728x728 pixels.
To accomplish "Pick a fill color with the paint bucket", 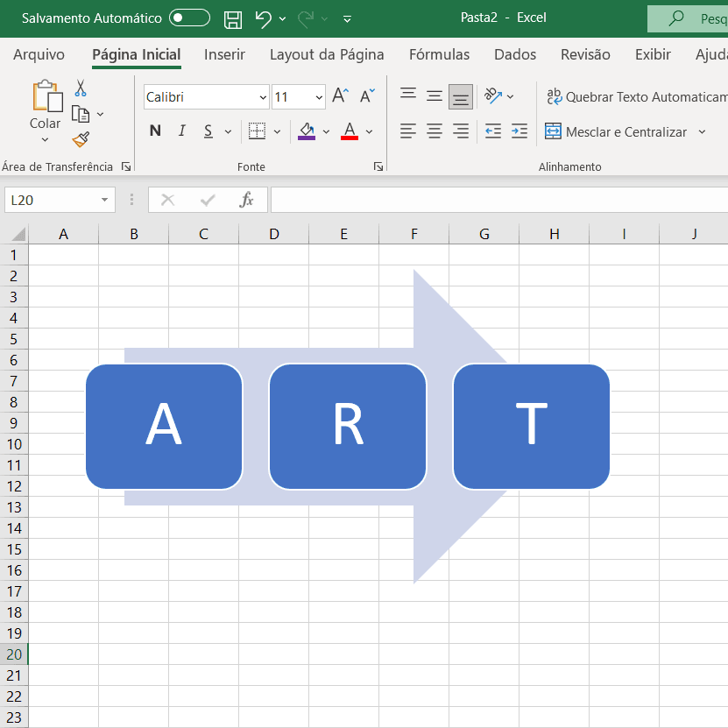I will 306,131.
